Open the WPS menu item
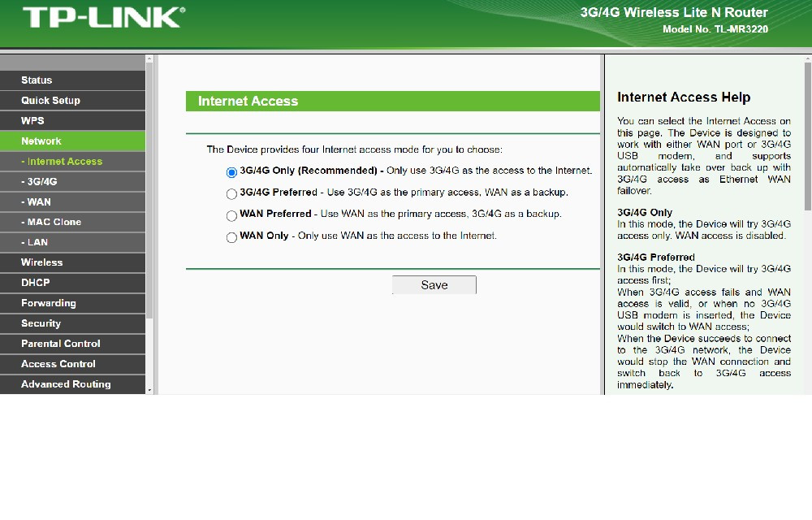 click(x=32, y=121)
